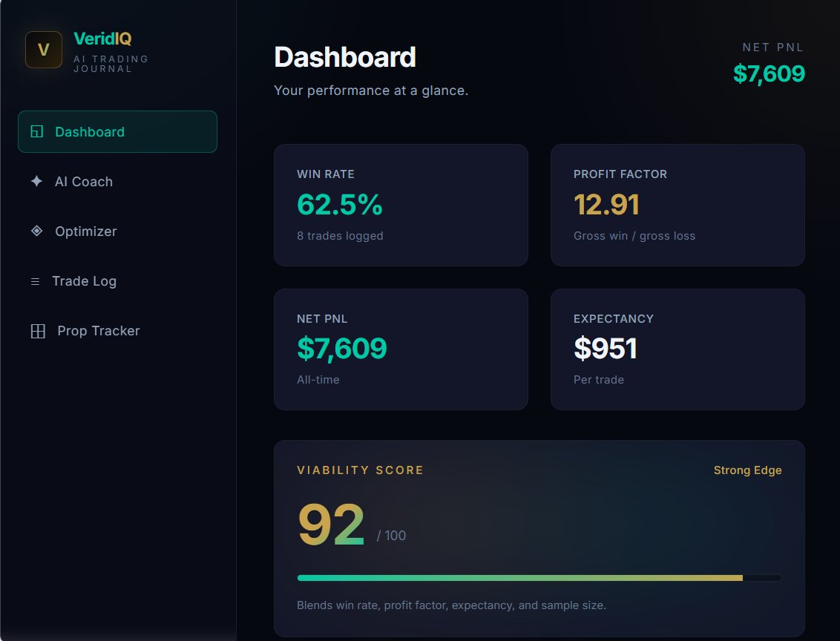The height and width of the screenshot is (641, 840).
Task: Open the Trade Log page
Action: tap(117, 281)
